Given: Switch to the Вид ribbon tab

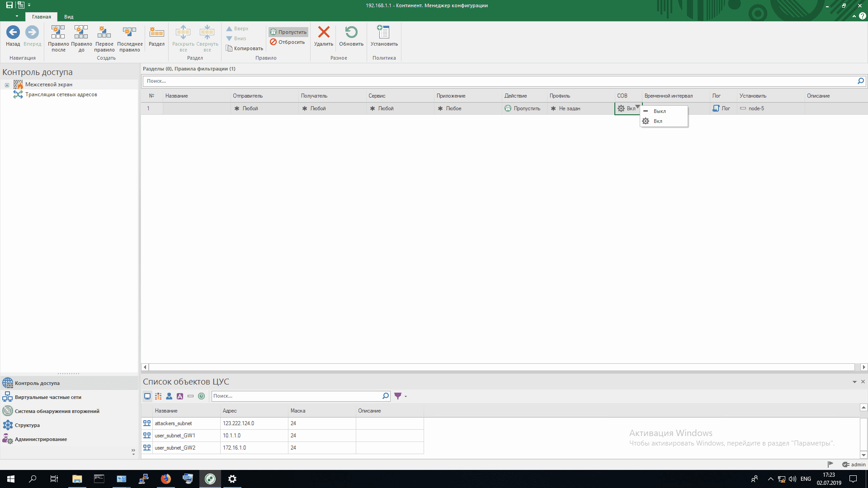Looking at the screenshot, I should click(x=69, y=17).
